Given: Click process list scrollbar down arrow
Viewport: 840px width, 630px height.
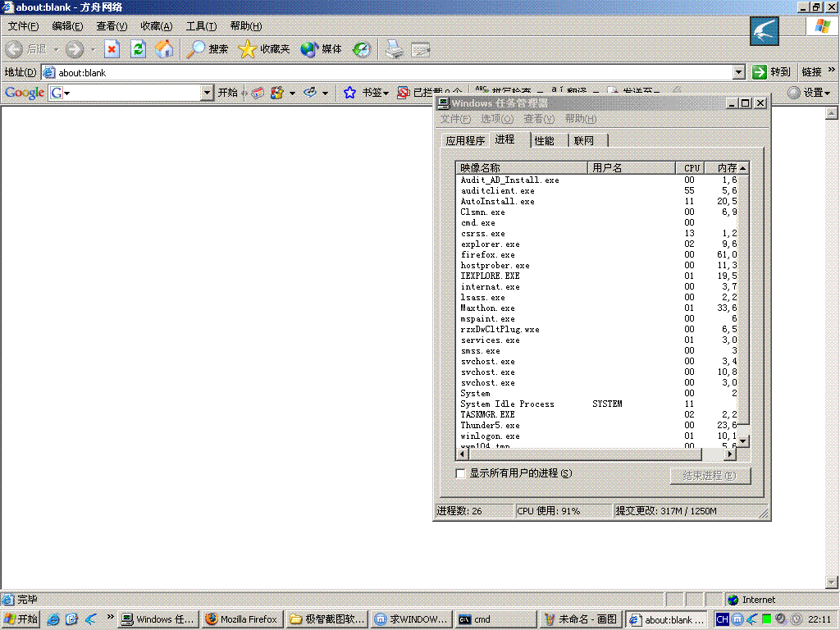Looking at the screenshot, I should (x=743, y=441).
